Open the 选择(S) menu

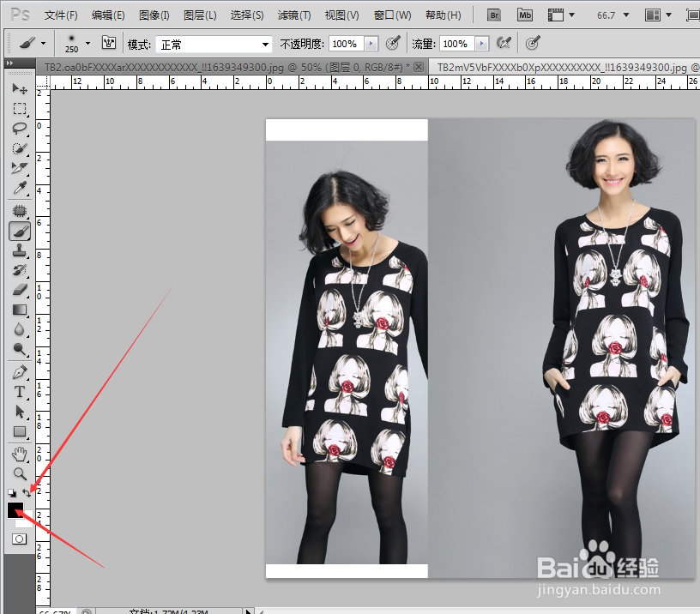pyautogui.click(x=247, y=15)
